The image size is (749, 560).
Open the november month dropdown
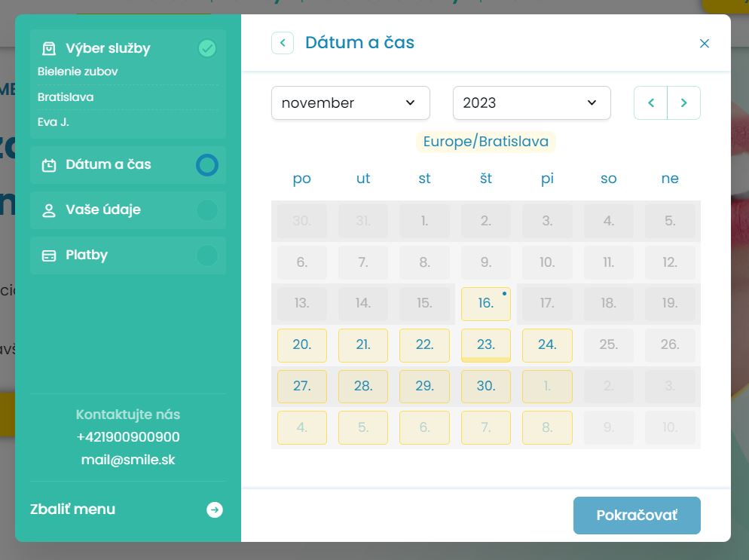click(x=350, y=103)
